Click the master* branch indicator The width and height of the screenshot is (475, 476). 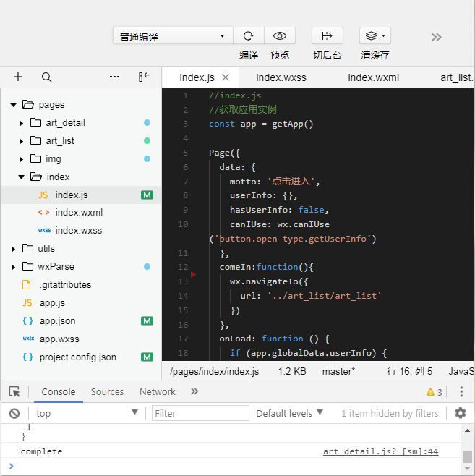point(338,371)
